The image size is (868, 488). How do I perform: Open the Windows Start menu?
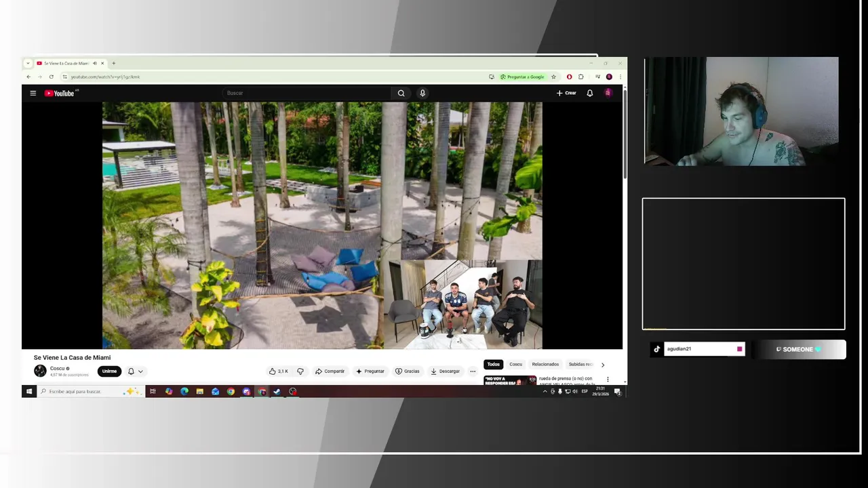[28, 391]
